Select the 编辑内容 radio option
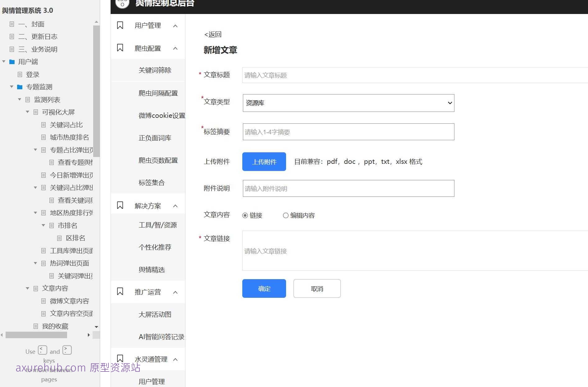Image resolution: width=588 pixels, height=387 pixels. [x=285, y=215]
